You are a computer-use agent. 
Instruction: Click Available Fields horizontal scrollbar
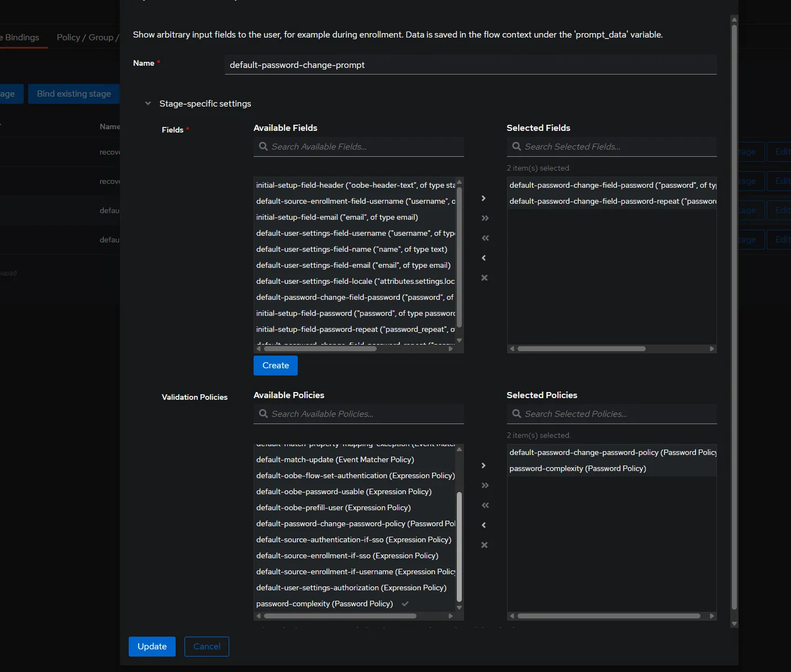(x=320, y=348)
